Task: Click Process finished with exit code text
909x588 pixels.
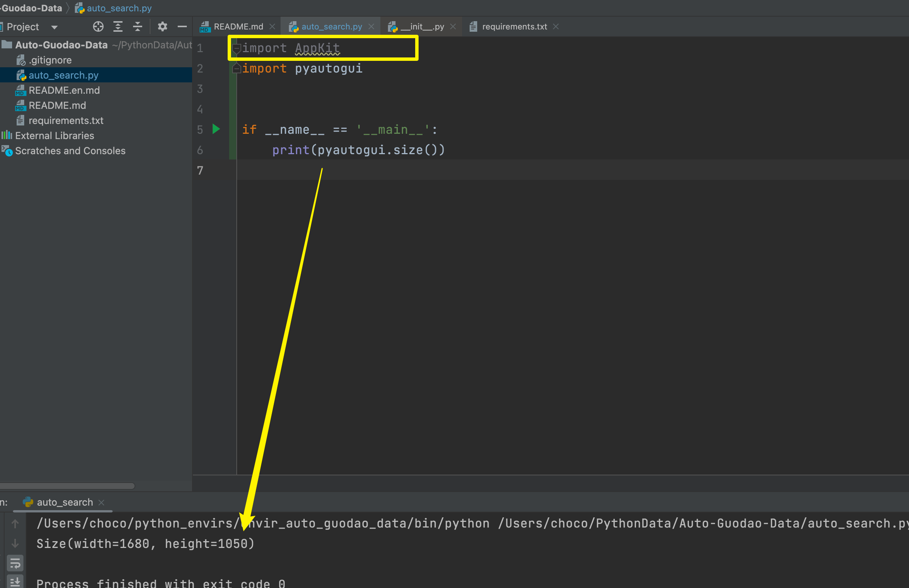Action: coord(161,583)
